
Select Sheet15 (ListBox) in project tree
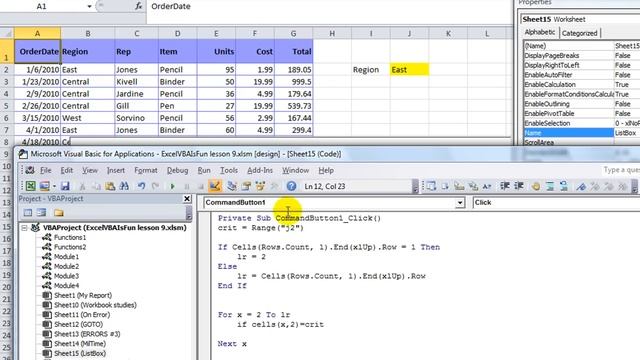80,353
